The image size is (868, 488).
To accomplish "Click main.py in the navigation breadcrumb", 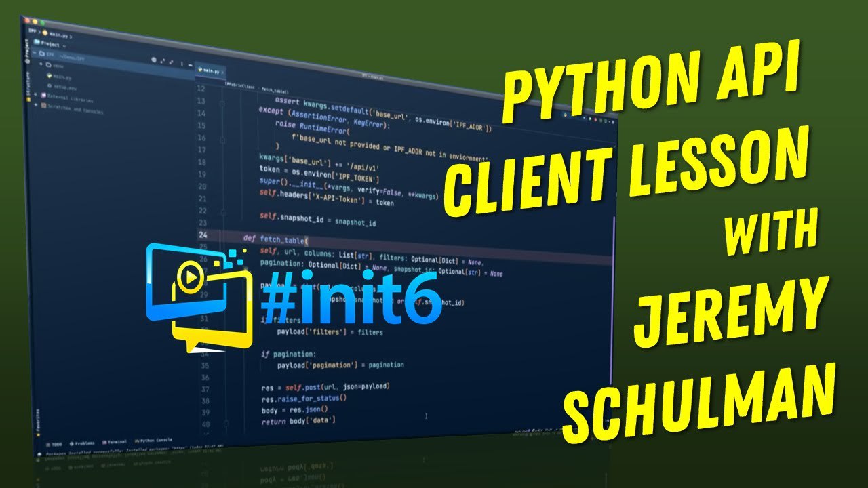I will tap(56, 35).
